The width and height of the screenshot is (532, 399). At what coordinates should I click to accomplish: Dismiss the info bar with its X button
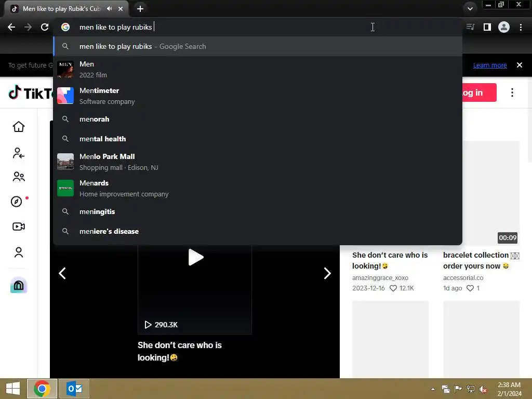(x=519, y=65)
